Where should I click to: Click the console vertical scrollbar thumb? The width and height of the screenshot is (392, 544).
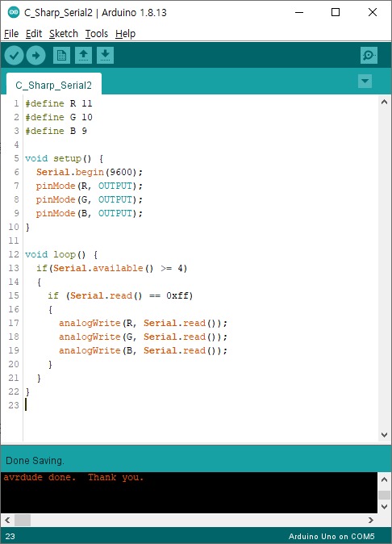point(384,495)
